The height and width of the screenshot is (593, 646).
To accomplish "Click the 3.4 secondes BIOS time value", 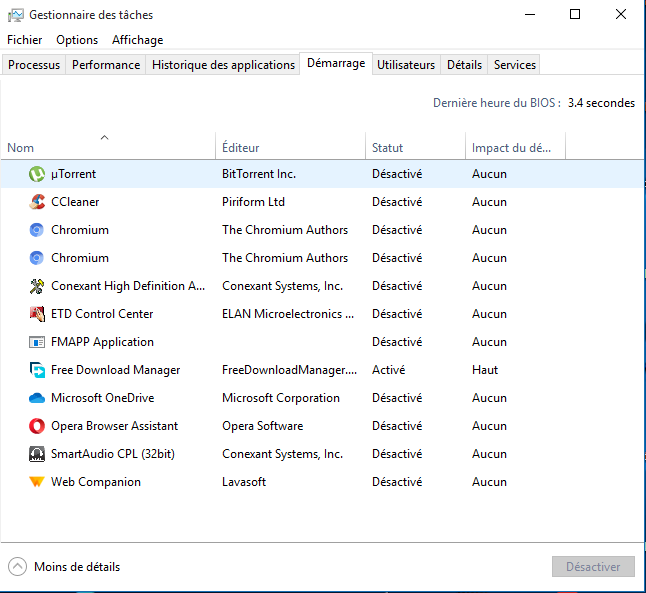I will click(x=601, y=103).
